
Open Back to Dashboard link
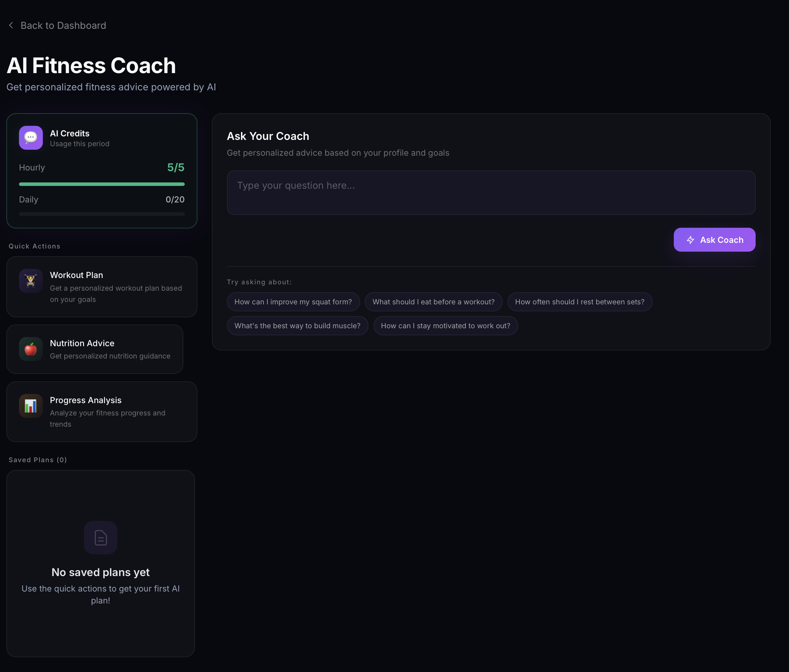click(x=63, y=25)
